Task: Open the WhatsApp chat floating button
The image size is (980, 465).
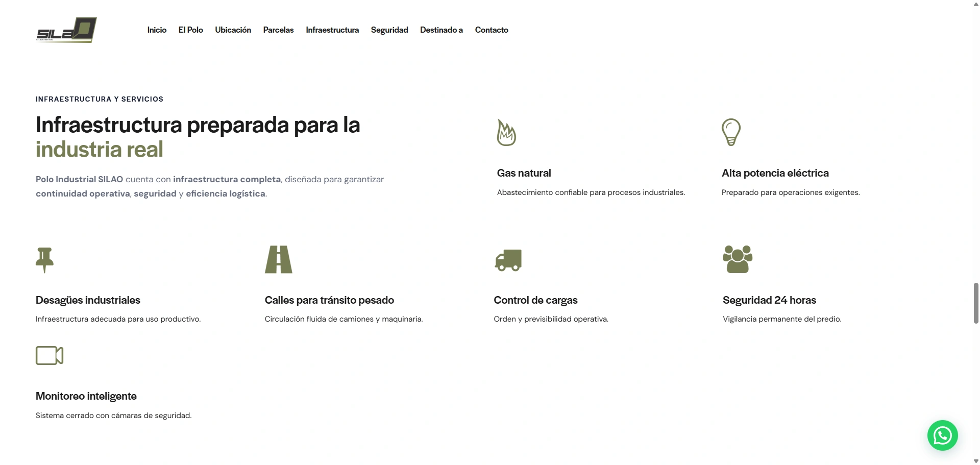Action: click(x=942, y=435)
